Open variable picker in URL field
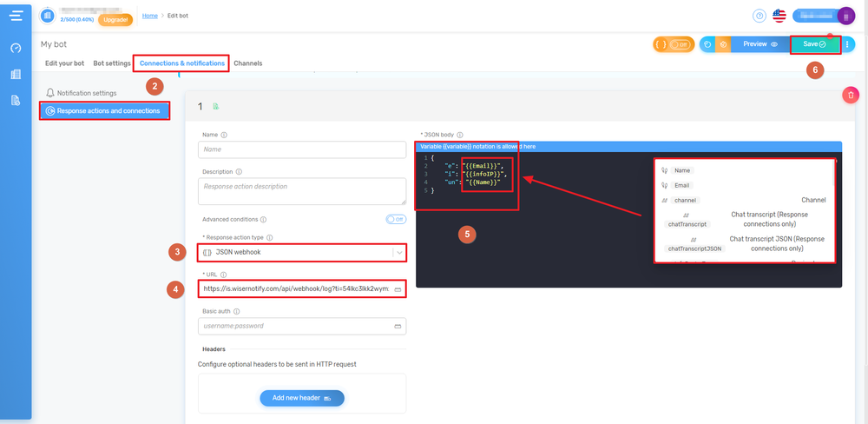 point(398,288)
